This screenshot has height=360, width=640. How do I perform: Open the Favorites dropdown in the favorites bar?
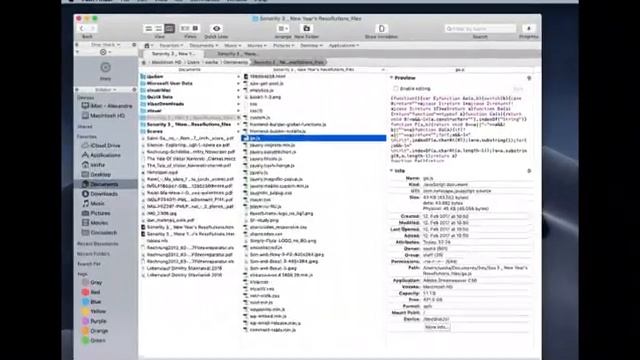tap(171, 46)
